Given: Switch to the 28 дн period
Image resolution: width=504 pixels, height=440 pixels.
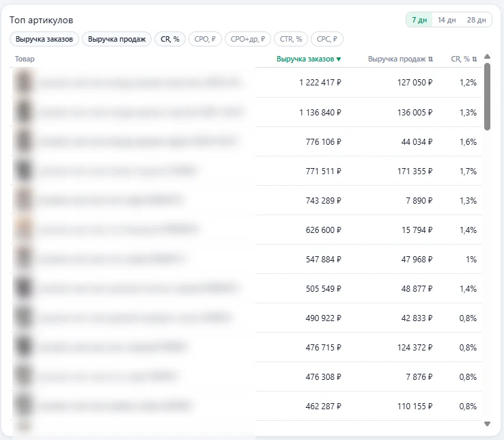Looking at the screenshot, I should coord(477,20).
